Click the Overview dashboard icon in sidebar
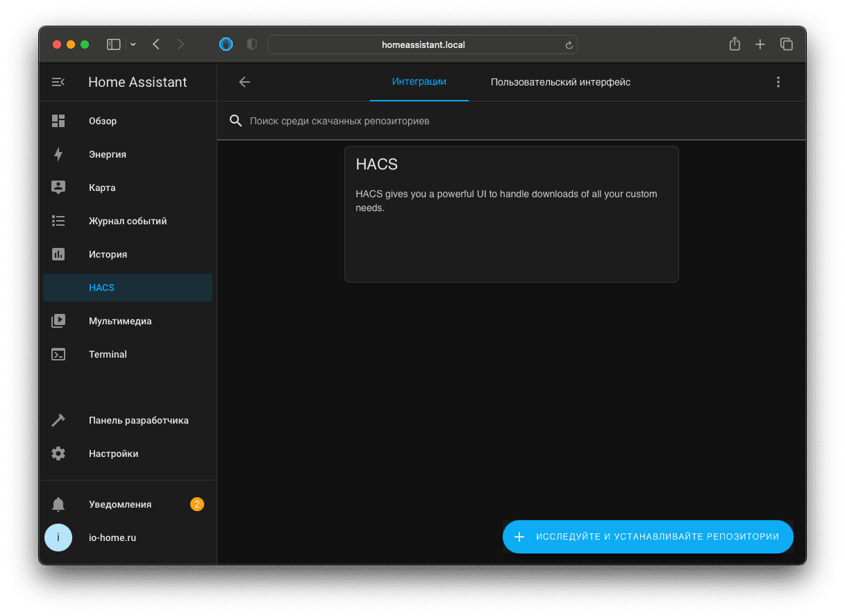Image resolution: width=845 pixels, height=616 pixels. (x=58, y=121)
